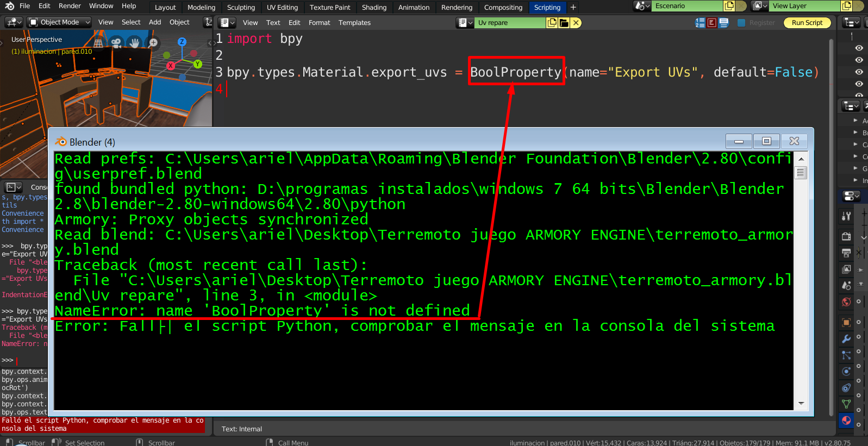Click the Uv repare text name field
The width and height of the screenshot is (868, 446).
point(510,22)
